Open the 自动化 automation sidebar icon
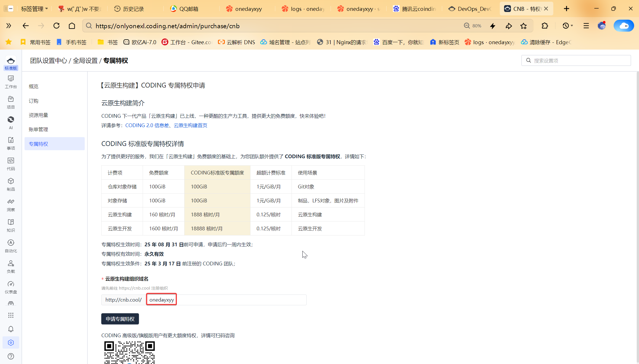This screenshot has width=639, height=364. point(11,246)
